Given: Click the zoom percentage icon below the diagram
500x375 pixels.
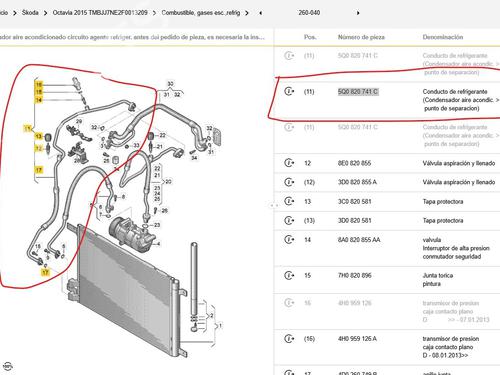Looking at the screenshot, I should point(7,366).
